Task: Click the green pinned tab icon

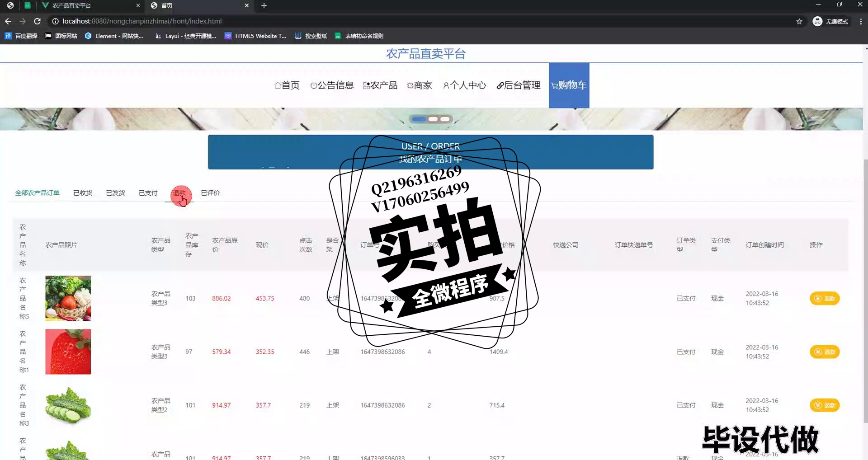Action: pos(27,5)
